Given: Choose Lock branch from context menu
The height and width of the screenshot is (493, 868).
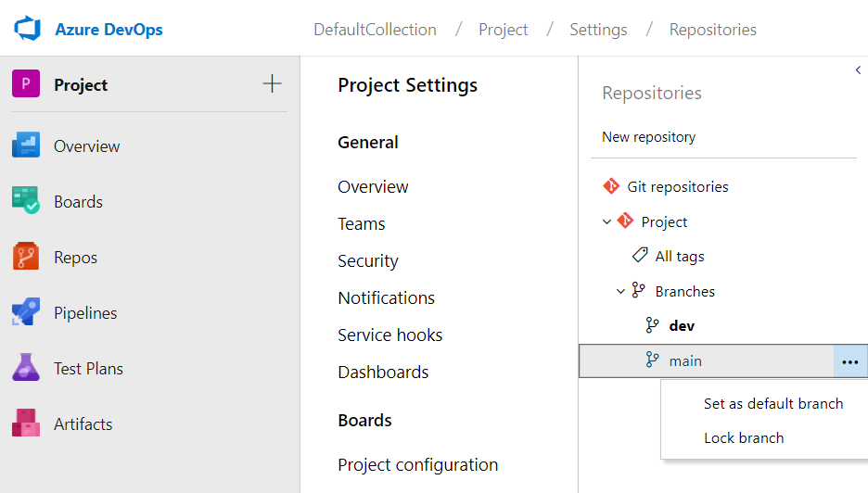Looking at the screenshot, I should 744,437.
